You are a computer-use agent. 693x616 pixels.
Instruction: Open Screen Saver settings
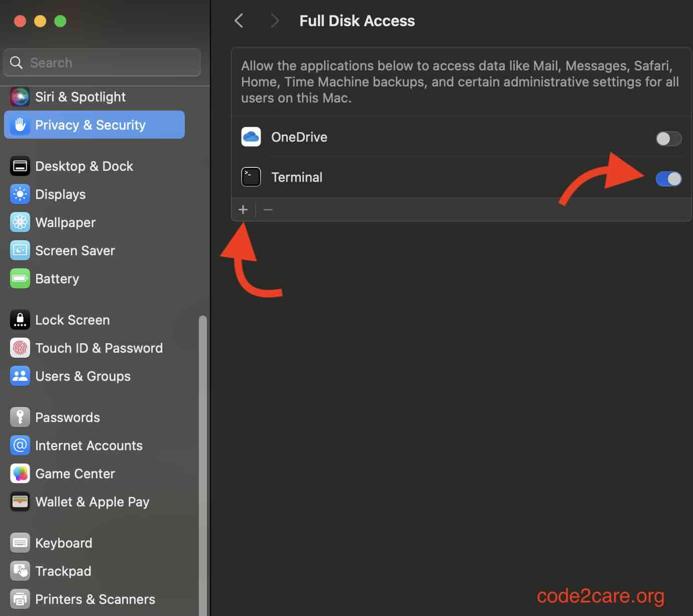click(x=75, y=250)
